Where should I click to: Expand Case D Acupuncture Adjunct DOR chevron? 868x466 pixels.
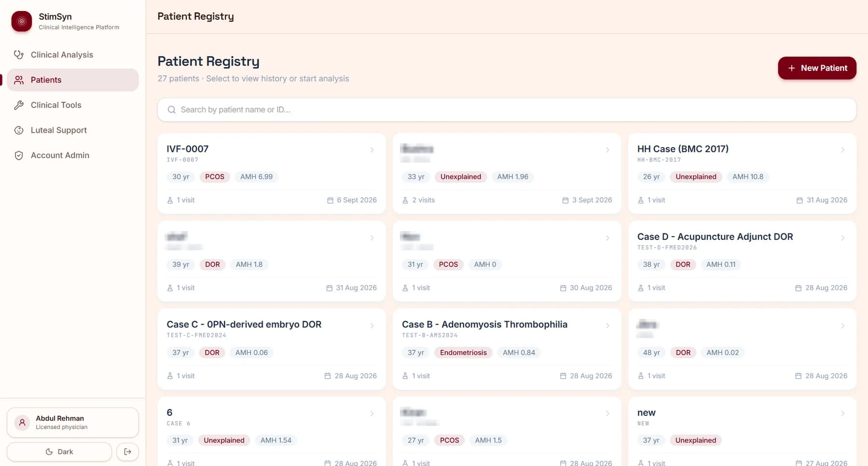[x=843, y=238]
